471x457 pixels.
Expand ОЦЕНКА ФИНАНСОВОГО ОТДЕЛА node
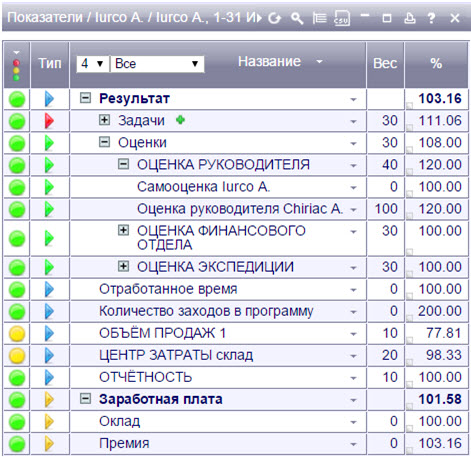[123, 230]
